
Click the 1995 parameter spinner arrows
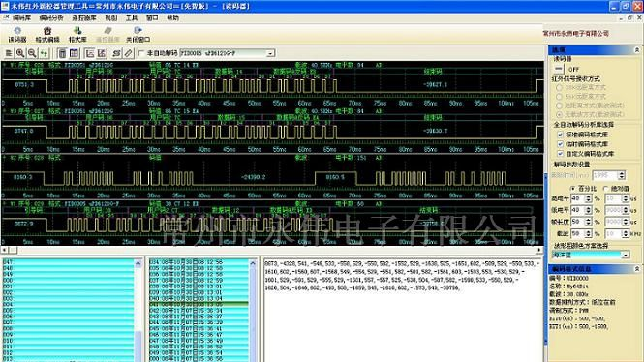[x=622, y=175]
